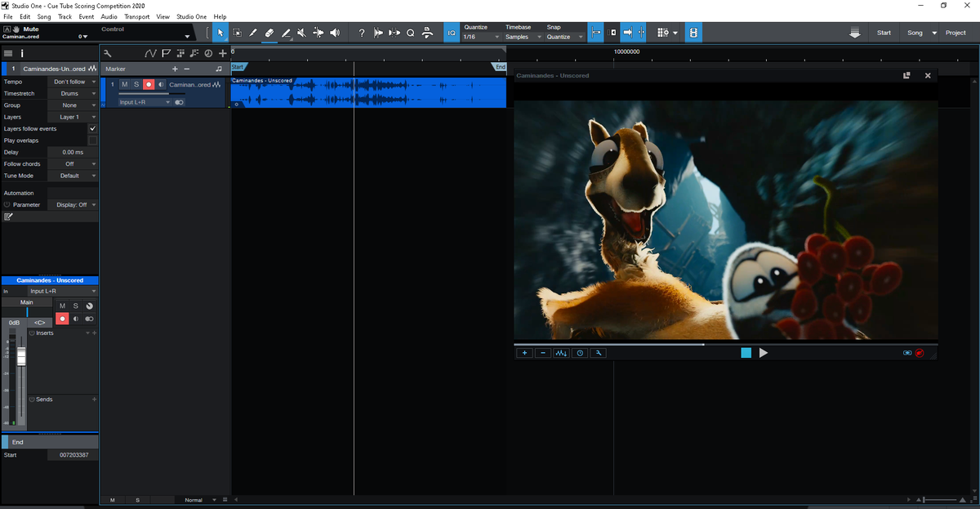Click the video offset clock icon
Image resolution: width=980 pixels, height=509 pixels.
pyautogui.click(x=580, y=353)
